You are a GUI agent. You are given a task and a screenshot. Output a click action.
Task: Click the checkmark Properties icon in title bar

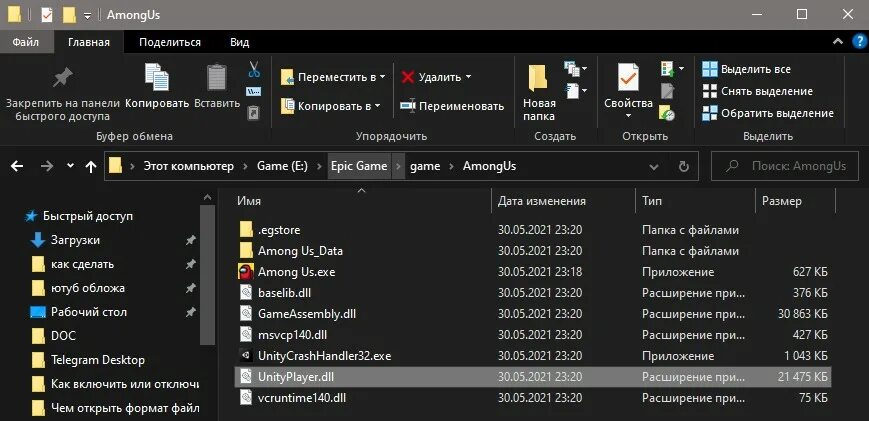click(47, 15)
